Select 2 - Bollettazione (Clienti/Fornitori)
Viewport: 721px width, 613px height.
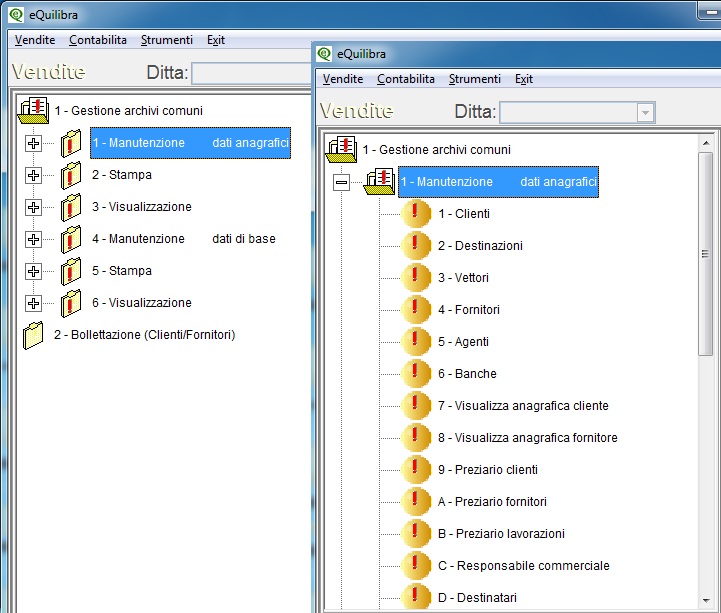click(144, 335)
